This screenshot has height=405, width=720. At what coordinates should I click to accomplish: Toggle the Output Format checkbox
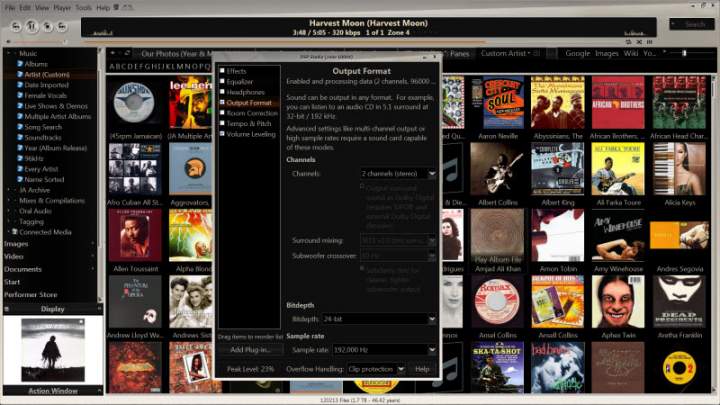point(222,102)
